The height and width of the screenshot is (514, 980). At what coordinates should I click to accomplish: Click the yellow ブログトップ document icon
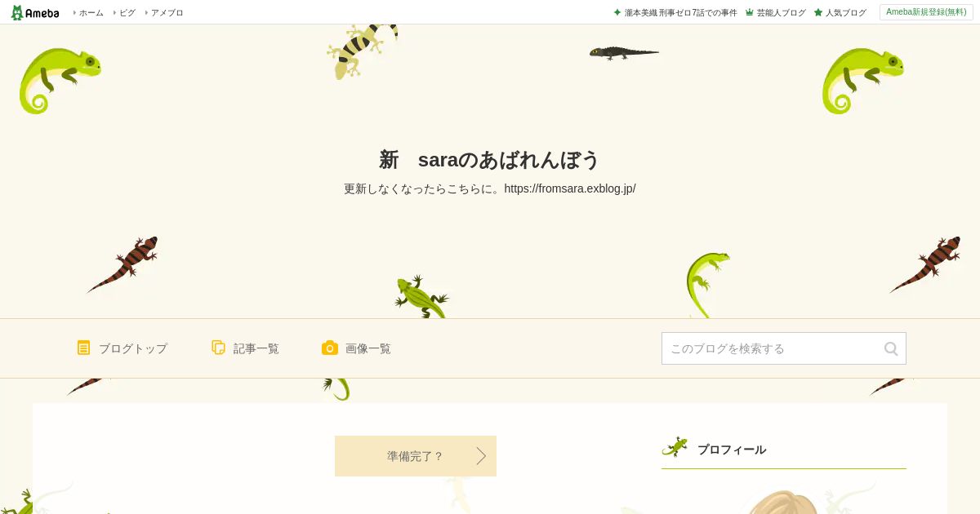click(83, 348)
